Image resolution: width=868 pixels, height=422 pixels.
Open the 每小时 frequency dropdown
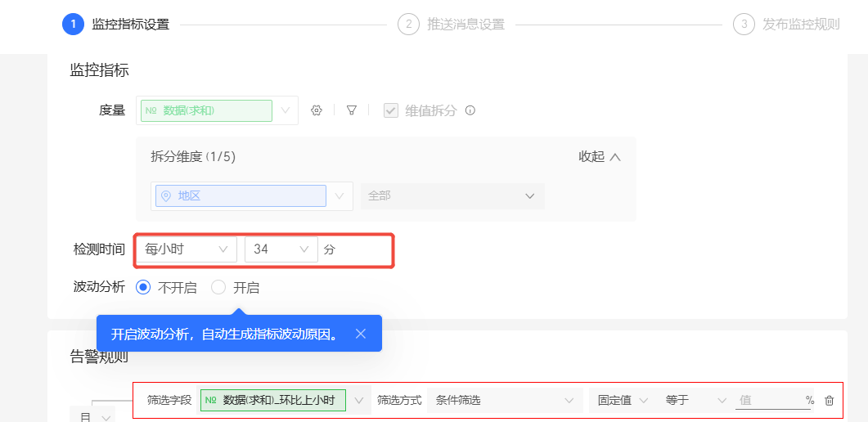(186, 249)
